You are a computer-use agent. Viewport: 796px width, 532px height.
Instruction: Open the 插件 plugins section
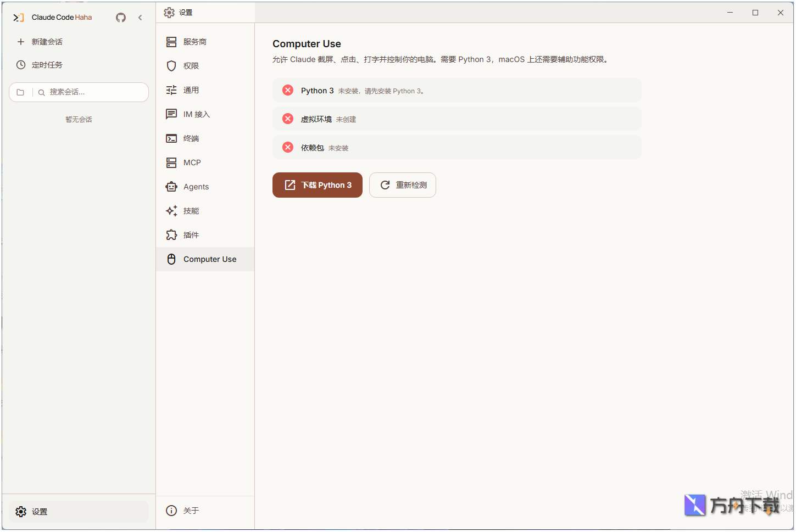click(x=191, y=235)
